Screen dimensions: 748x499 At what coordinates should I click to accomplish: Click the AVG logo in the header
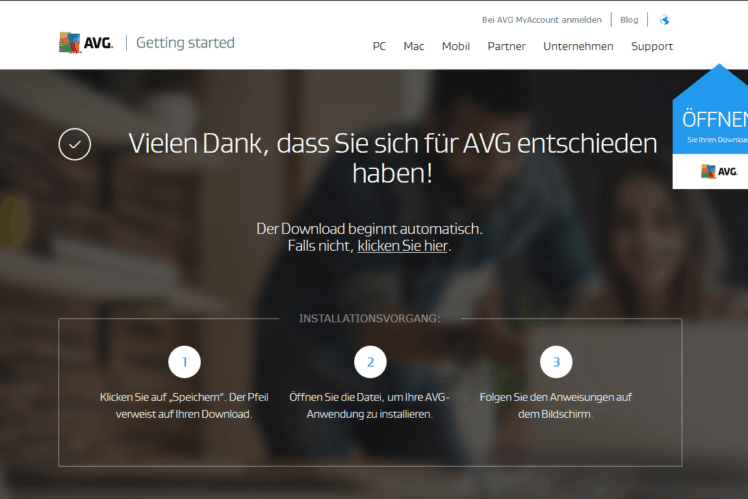(86, 43)
